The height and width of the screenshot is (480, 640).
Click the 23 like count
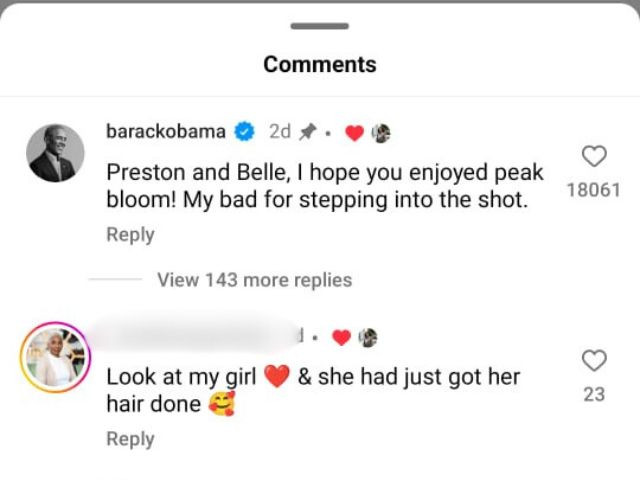coord(594,394)
